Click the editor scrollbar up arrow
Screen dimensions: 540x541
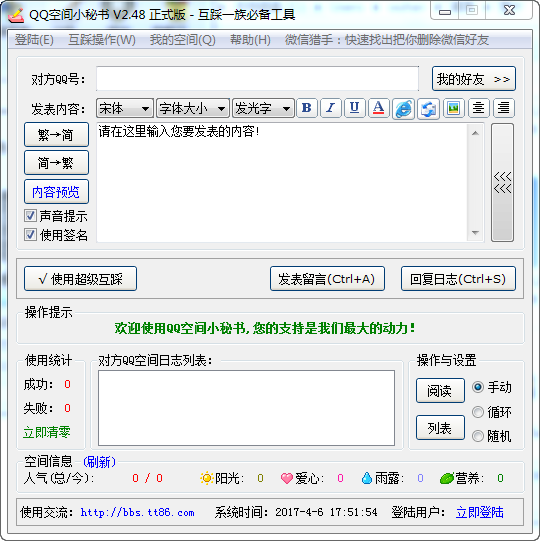[475, 133]
